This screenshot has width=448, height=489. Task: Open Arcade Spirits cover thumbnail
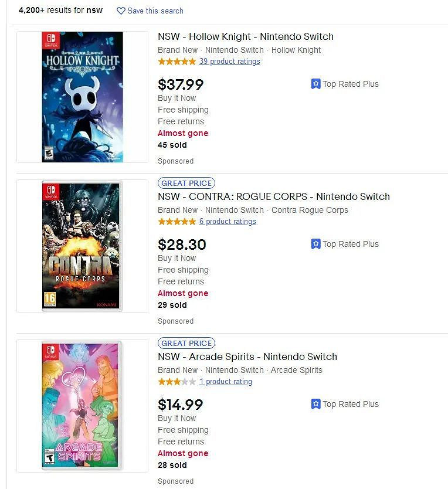(82, 406)
